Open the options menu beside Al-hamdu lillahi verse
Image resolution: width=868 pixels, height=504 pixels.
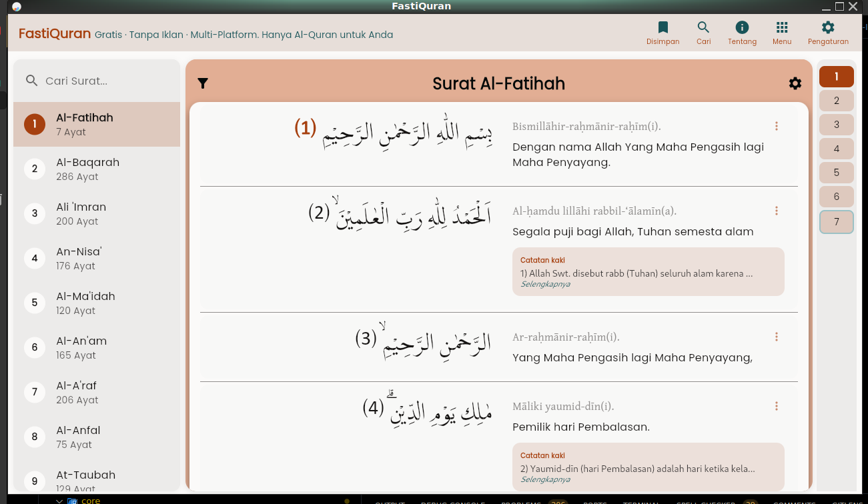click(x=776, y=210)
